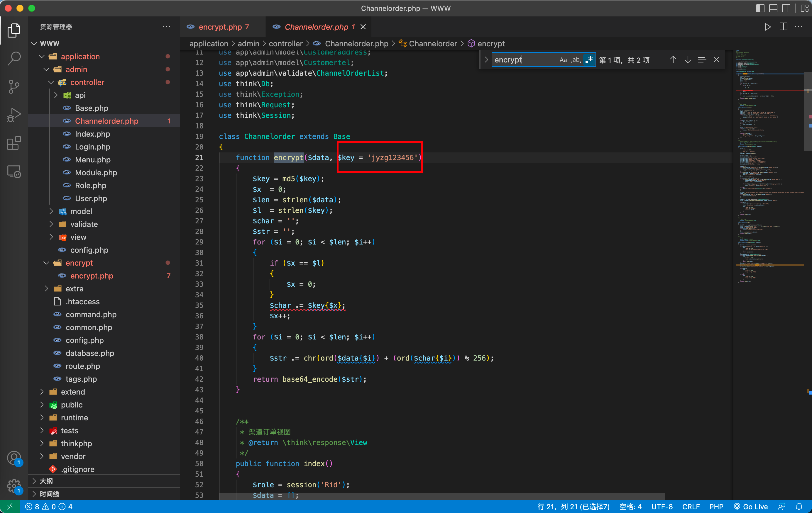Change CRLF end of line sequence
Image resolution: width=812 pixels, height=513 pixels.
(691, 507)
